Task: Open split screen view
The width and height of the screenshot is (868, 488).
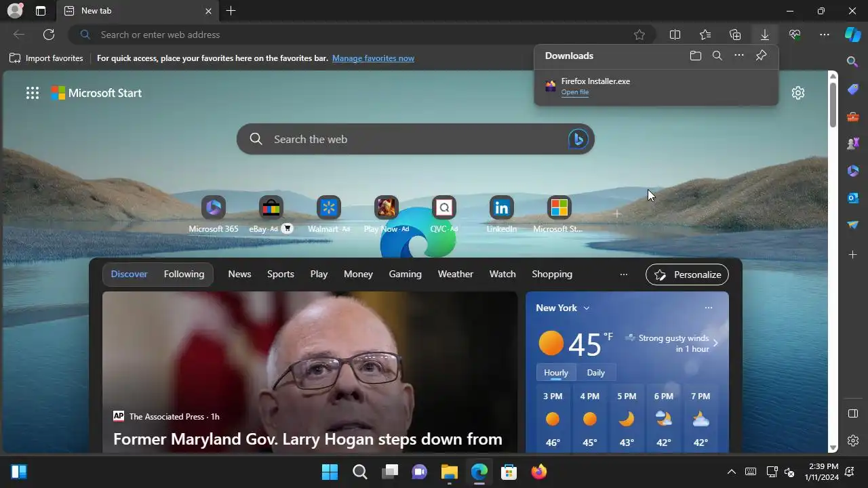Action: [675, 35]
